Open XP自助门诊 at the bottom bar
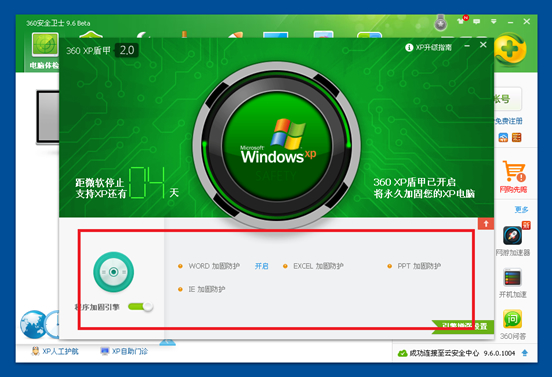Viewport: 552px width, 377px height. click(x=124, y=351)
